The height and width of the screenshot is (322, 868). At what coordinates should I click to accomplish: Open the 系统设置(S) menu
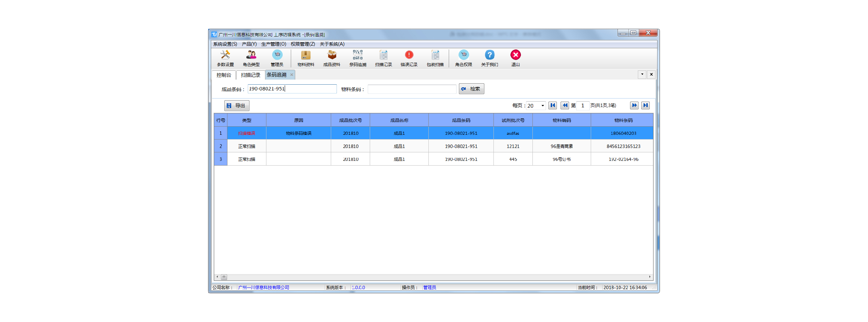coord(225,44)
